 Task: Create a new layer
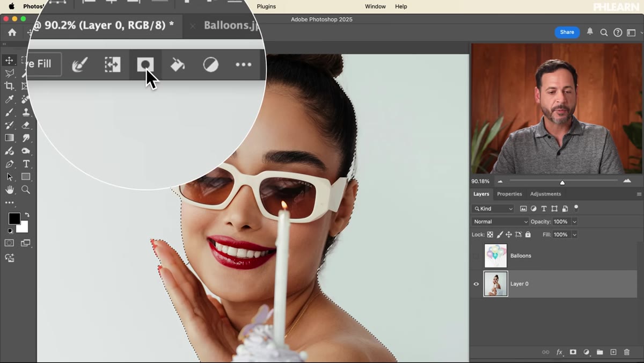tap(613, 352)
